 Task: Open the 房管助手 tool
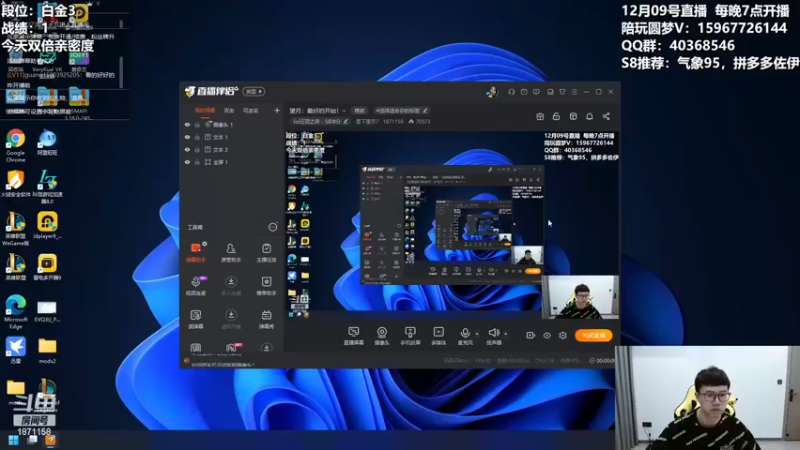click(x=231, y=252)
